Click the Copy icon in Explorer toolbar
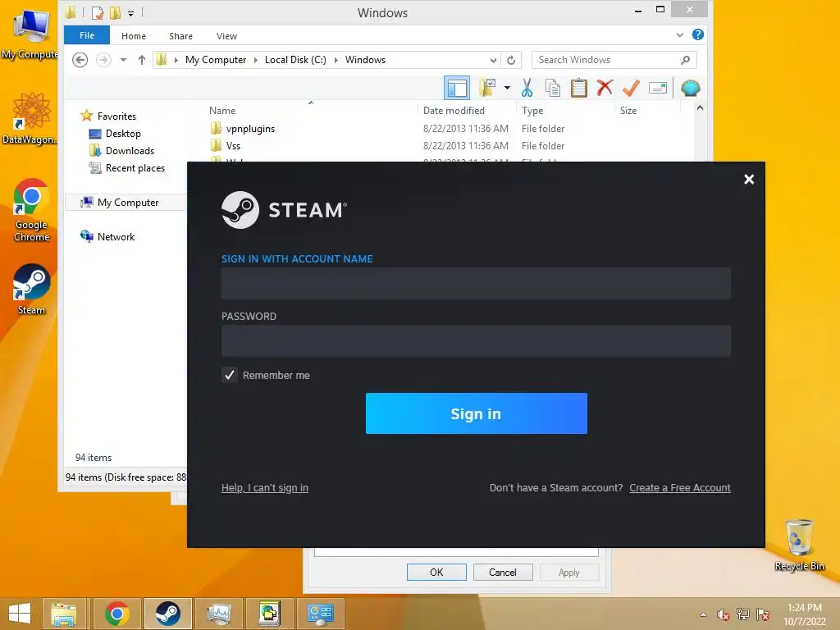 click(552, 88)
